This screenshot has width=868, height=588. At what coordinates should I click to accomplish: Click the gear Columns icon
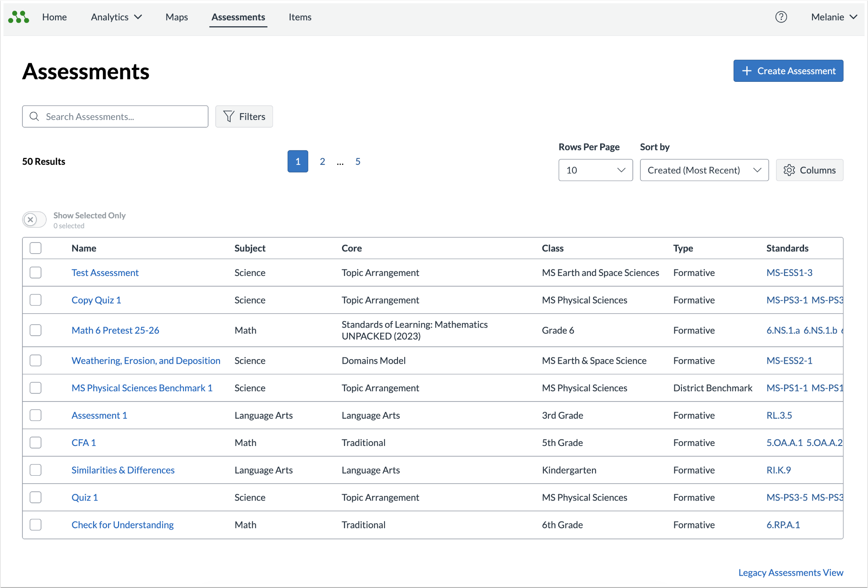tap(789, 170)
